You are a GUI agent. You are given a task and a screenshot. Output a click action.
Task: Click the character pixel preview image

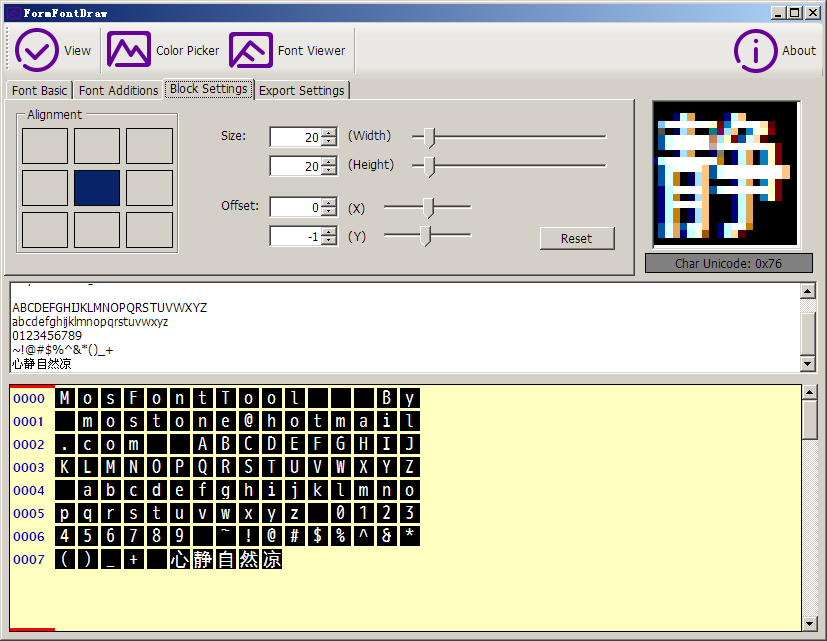pos(726,174)
